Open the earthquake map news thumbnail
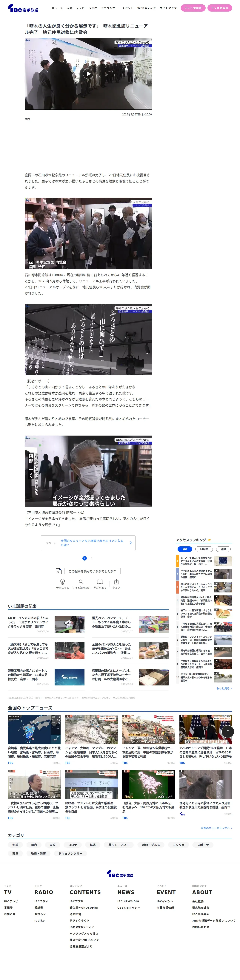Viewport: 240px width, 980px height. tap(34, 729)
